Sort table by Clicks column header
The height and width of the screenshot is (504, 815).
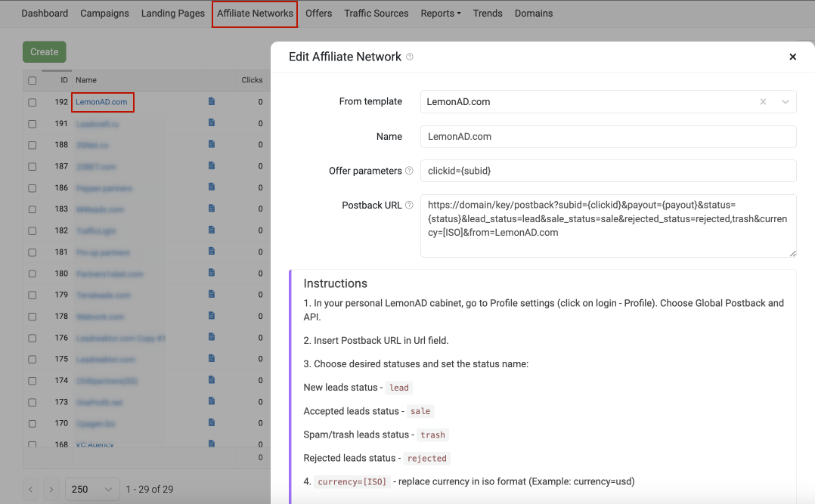click(252, 80)
